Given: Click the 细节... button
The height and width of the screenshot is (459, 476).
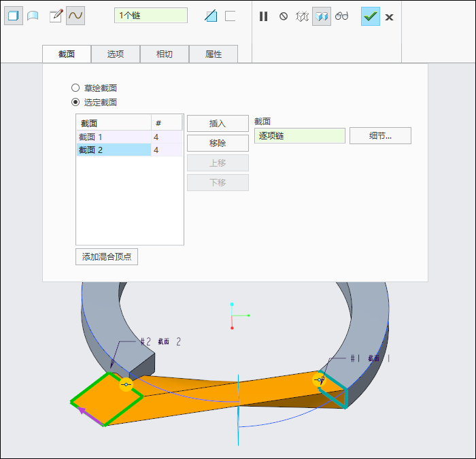Looking at the screenshot, I should pyautogui.click(x=380, y=136).
